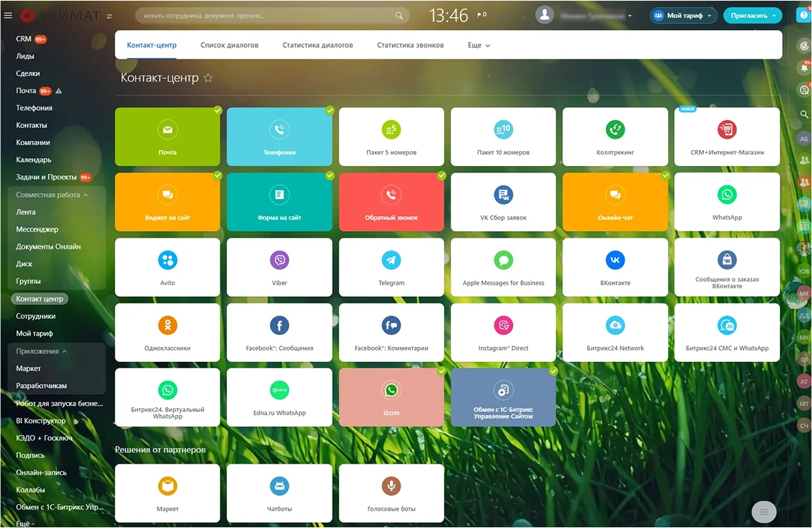Open Обмен с 1С-Битрикс Управление Сайтом tile
Screen dimensions: 812x528
click(504, 398)
